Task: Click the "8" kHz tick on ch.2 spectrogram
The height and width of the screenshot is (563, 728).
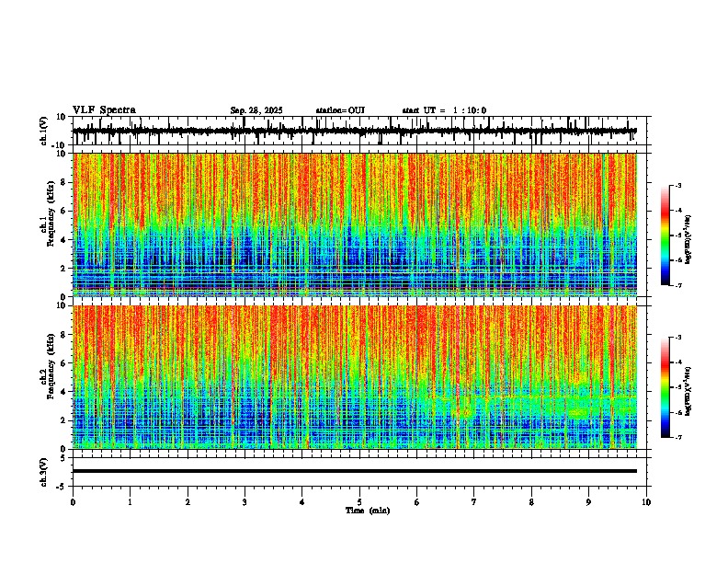Action: [64, 335]
